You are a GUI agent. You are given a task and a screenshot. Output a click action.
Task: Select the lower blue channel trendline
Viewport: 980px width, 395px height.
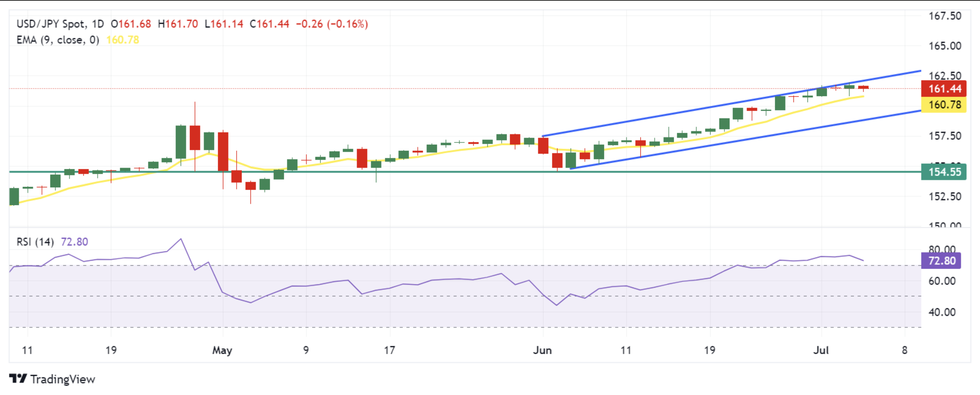(746, 140)
